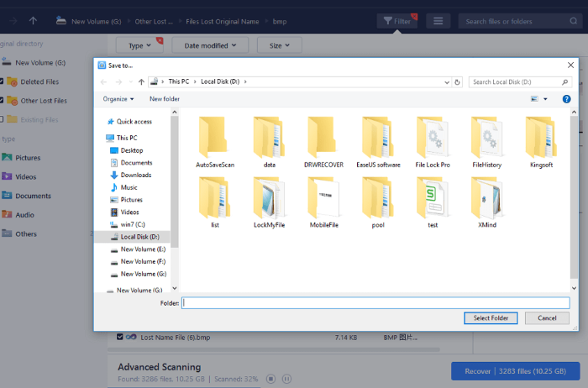The width and height of the screenshot is (588, 388).
Task: Pause the advanced scanning
Action: [286, 379]
